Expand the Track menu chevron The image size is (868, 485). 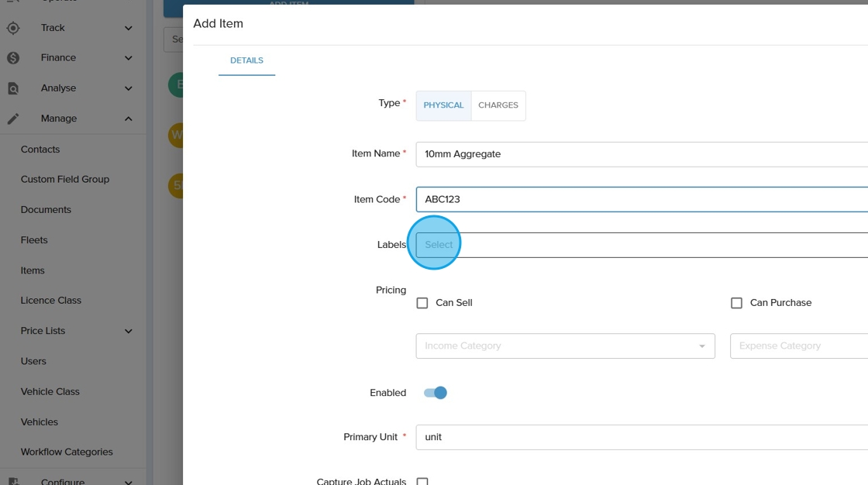point(129,28)
